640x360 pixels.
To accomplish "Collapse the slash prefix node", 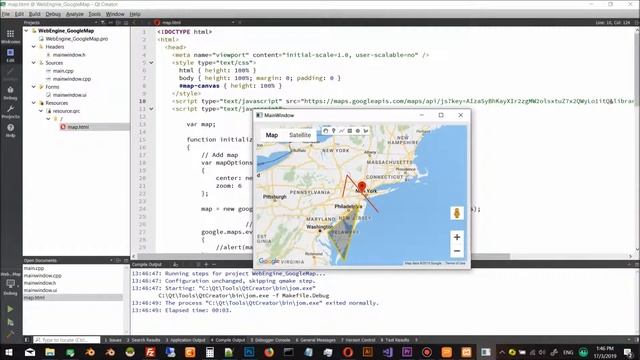I will tap(49, 119).
